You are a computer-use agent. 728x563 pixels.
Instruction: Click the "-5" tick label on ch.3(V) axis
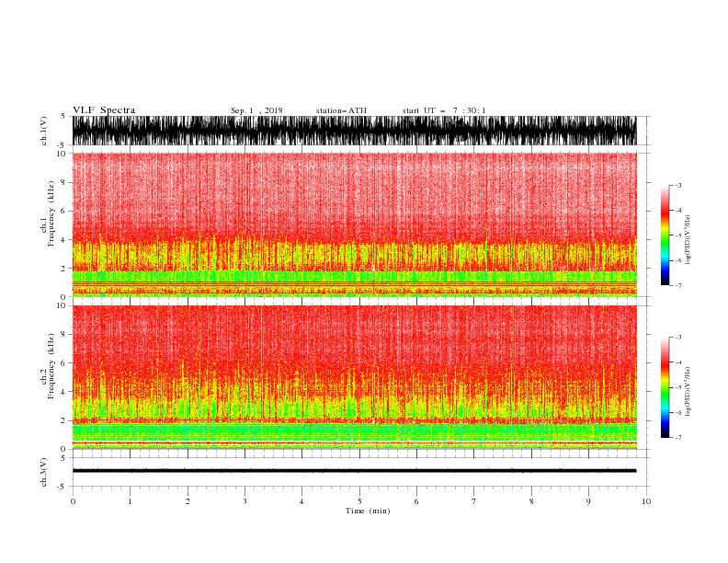pos(63,487)
